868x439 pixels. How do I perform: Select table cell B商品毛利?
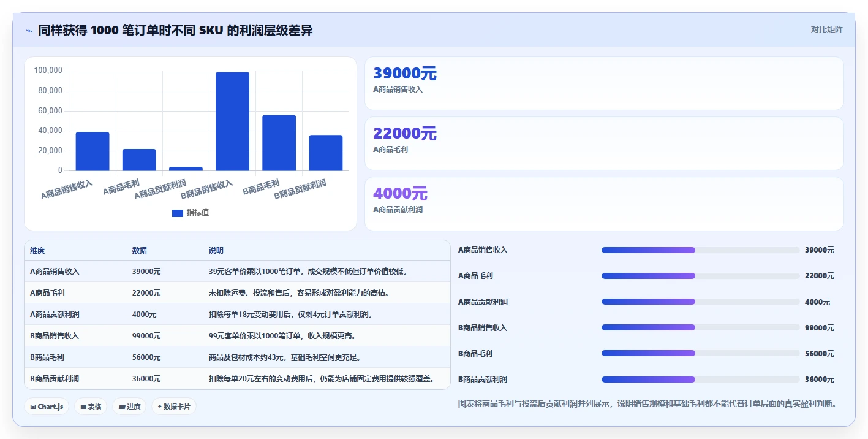pos(47,357)
